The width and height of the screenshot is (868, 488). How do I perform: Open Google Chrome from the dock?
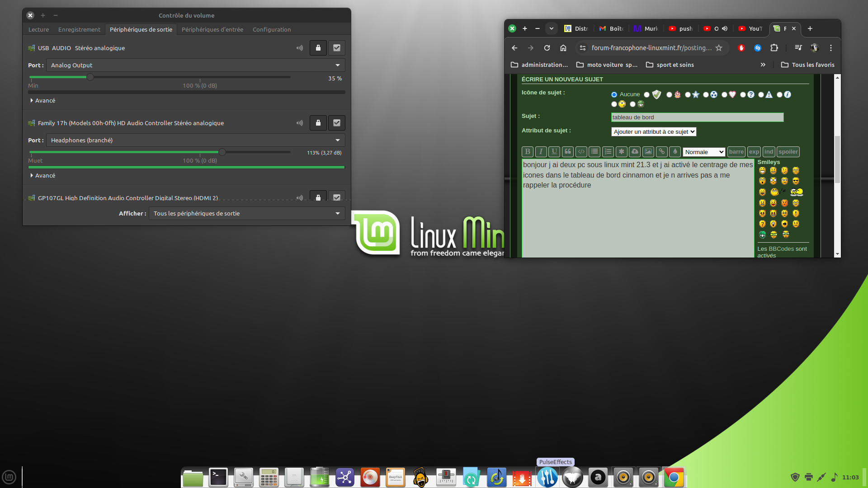click(674, 477)
